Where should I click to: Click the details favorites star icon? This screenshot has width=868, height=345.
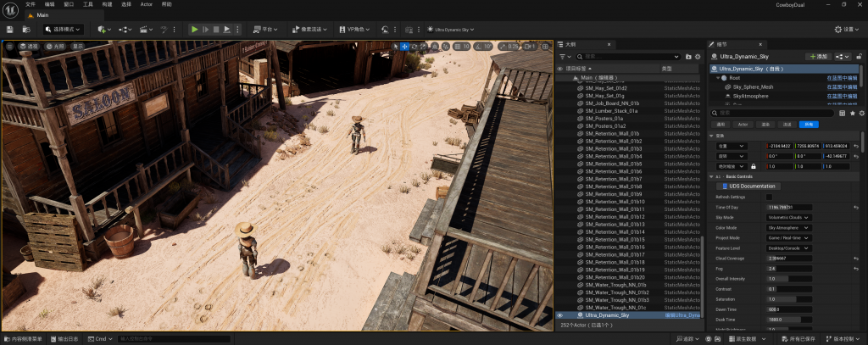[852, 112]
